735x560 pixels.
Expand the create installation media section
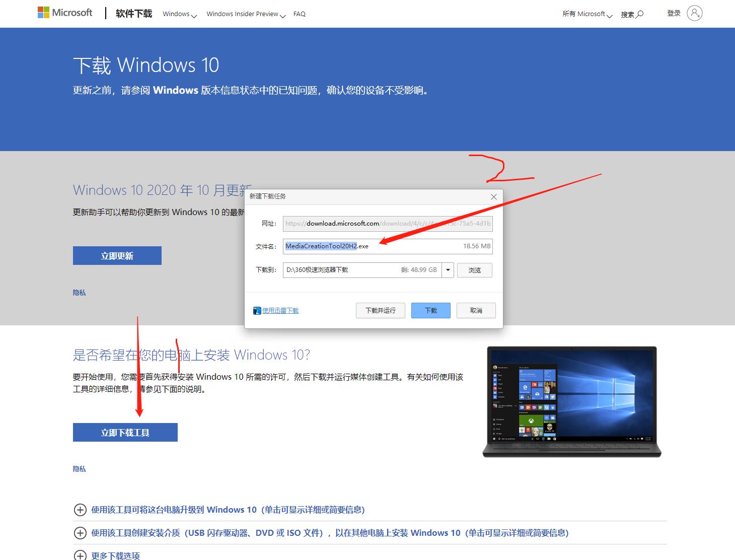click(321, 533)
